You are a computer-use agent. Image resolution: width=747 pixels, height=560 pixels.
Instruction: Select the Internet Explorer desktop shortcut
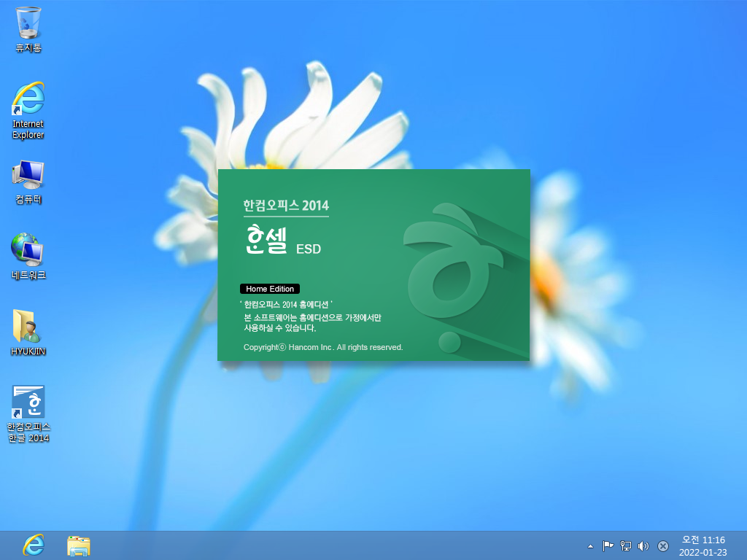[x=28, y=111]
